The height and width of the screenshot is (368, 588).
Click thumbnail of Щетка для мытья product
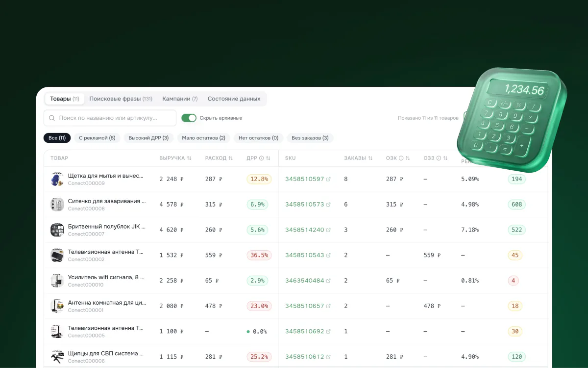(x=57, y=179)
